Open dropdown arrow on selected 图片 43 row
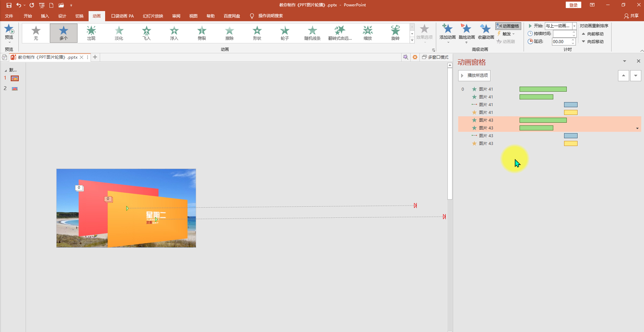 pyautogui.click(x=637, y=128)
